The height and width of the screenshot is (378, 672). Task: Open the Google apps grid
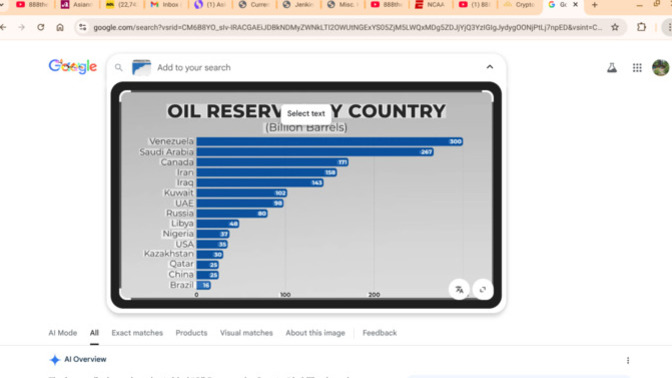pos(637,67)
